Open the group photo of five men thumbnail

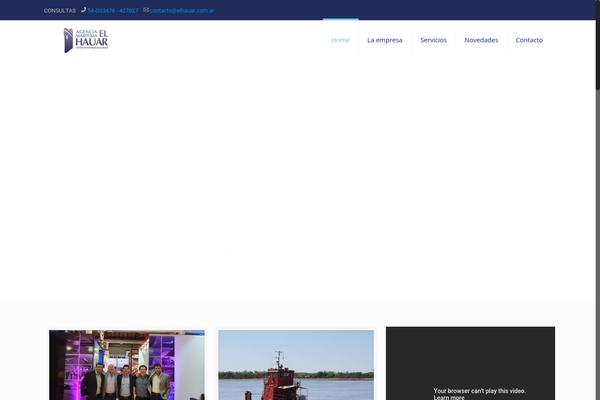127,365
